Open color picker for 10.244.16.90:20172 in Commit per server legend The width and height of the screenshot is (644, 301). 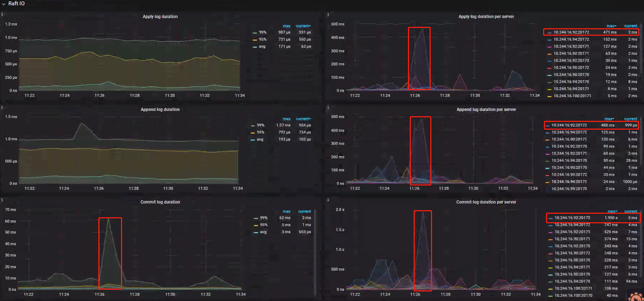(x=550, y=253)
